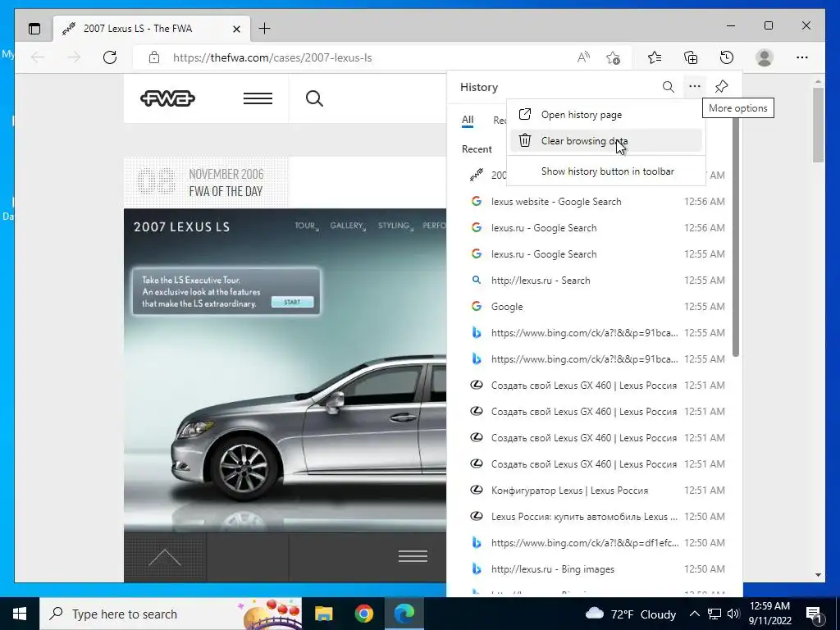Open a new browser tab
The image size is (840, 630).
(x=265, y=29)
